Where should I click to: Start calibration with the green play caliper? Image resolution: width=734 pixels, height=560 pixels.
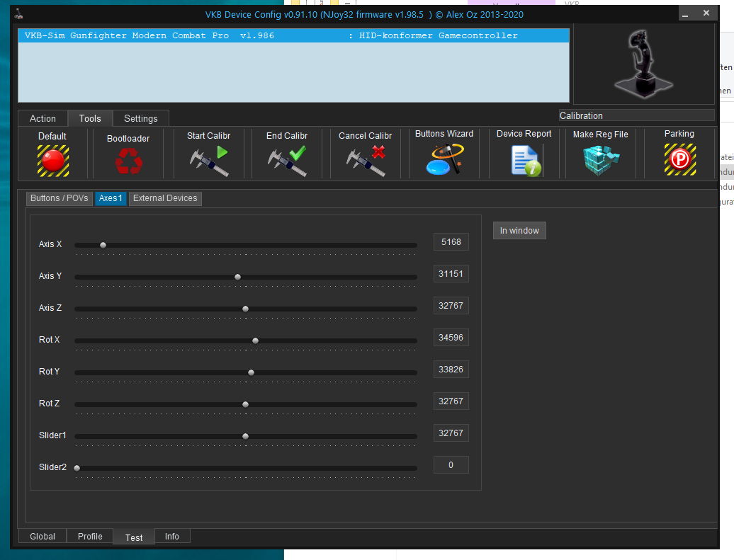(209, 161)
